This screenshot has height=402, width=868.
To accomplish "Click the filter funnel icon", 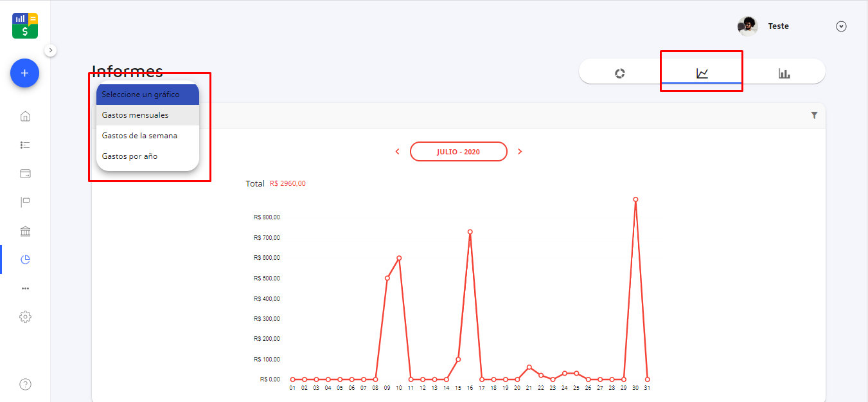I will tap(814, 115).
